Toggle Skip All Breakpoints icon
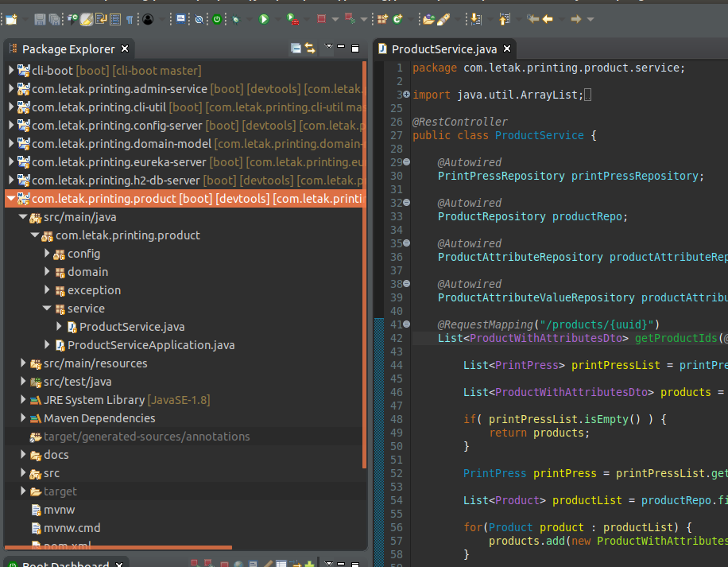Screen dimensions: 728x567 coord(198,18)
